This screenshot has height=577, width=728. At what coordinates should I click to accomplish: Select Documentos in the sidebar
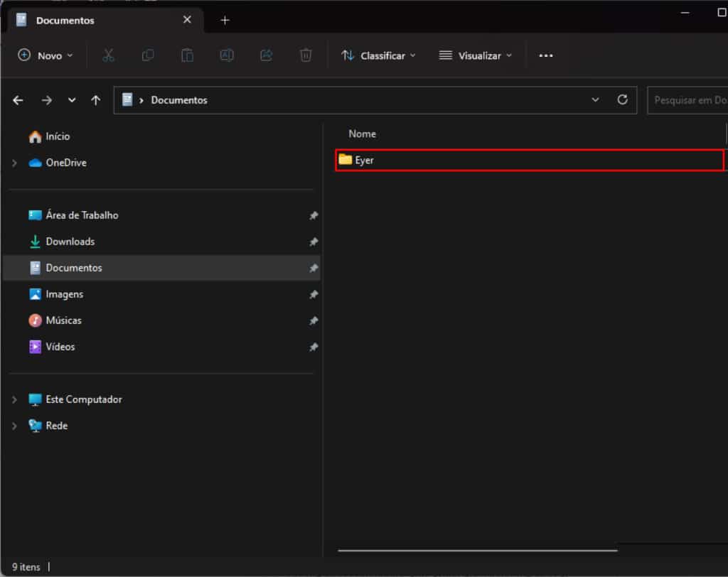[161, 268]
